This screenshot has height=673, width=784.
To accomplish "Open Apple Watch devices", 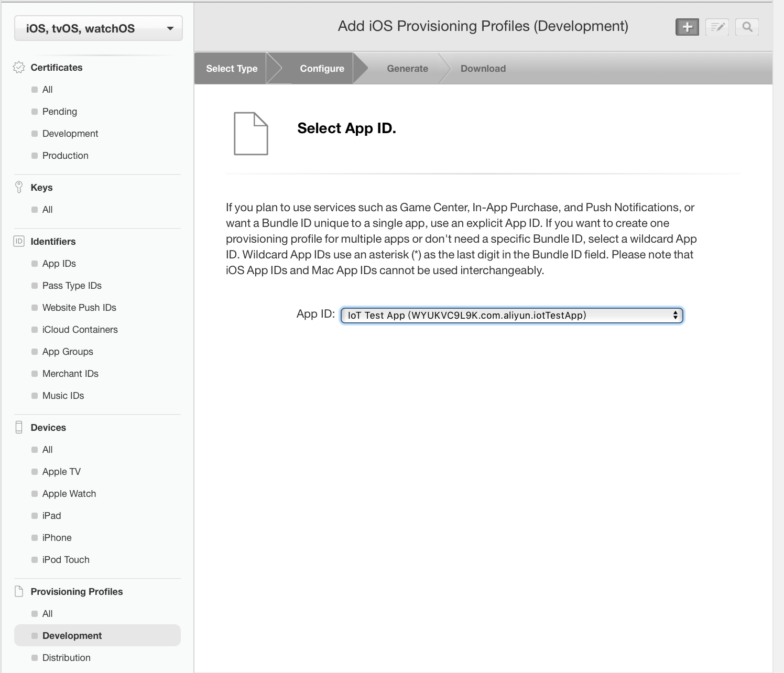I will (69, 494).
